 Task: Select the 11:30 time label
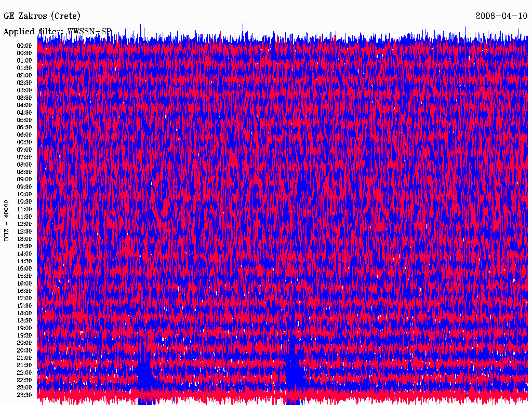point(24,217)
